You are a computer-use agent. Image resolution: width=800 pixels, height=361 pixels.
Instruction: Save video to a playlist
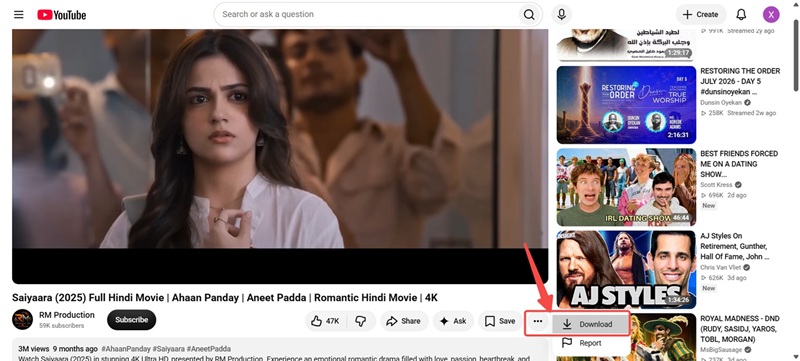tap(500, 321)
